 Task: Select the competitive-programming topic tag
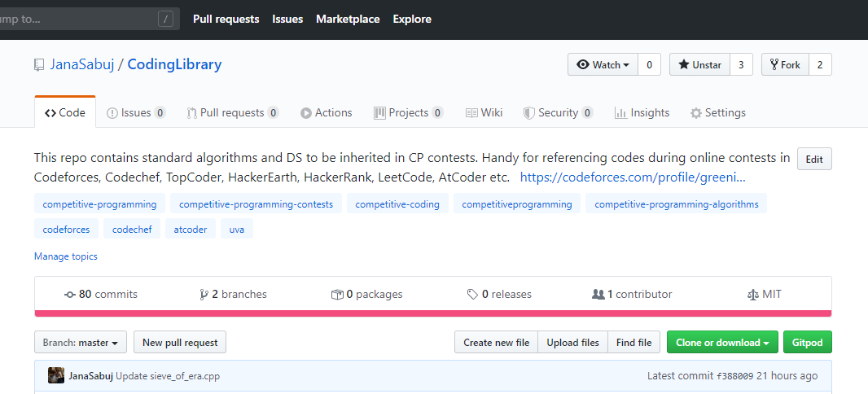99,204
